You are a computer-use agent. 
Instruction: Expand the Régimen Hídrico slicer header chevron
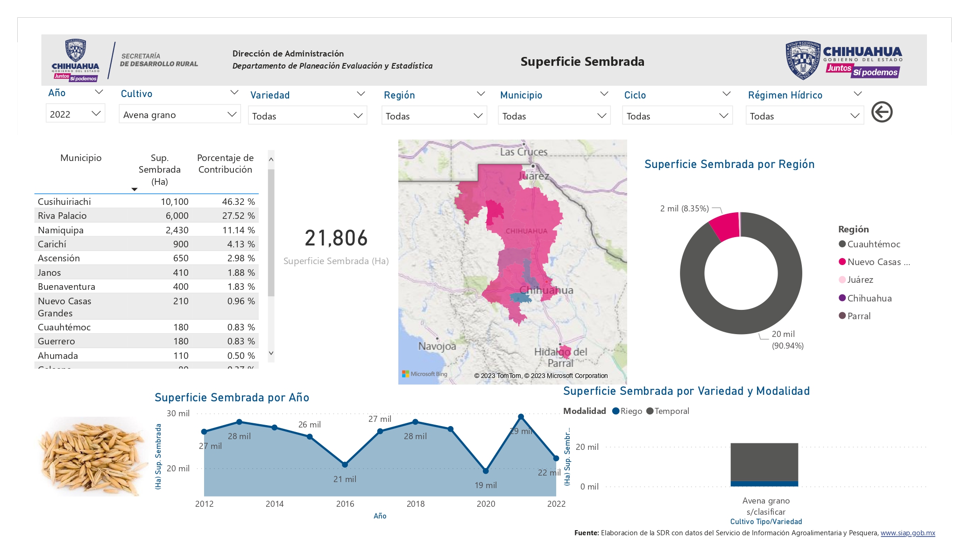click(857, 94)
